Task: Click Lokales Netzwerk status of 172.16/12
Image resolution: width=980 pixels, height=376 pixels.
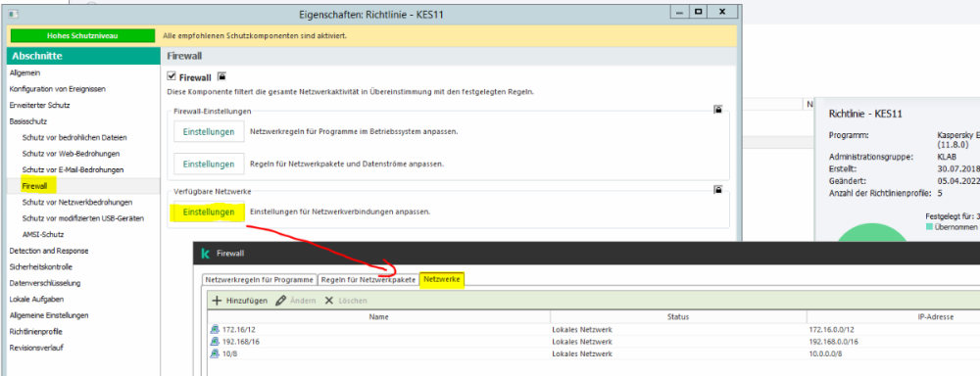Action: coord(582,330)
